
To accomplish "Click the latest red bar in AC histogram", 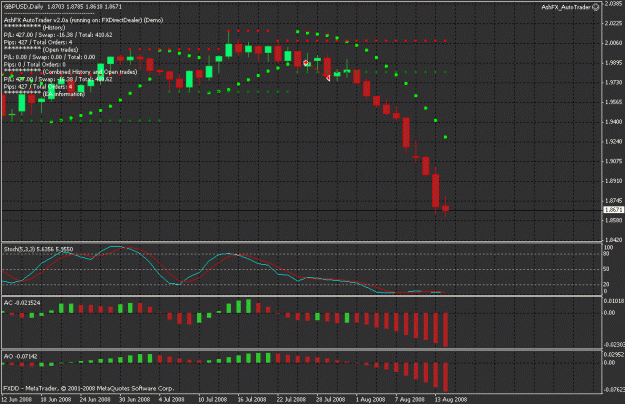I will (x=445, y=329).
